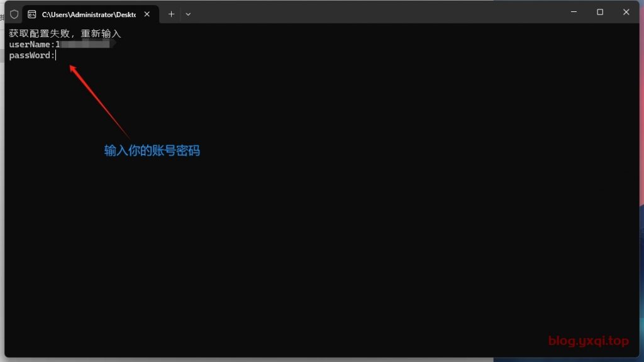
Task: Click the passWord label text
Action: point(31,55)
